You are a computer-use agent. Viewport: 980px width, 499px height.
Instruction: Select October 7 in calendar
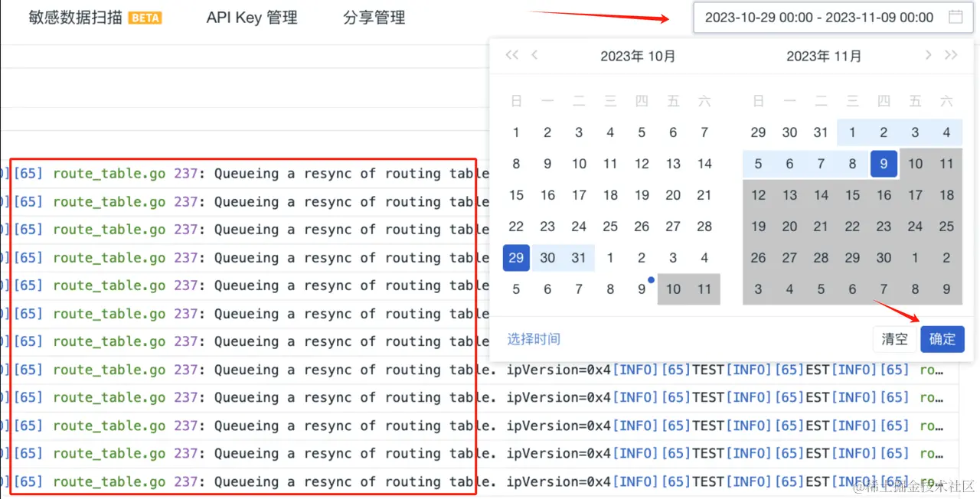(x=704, y=132)
